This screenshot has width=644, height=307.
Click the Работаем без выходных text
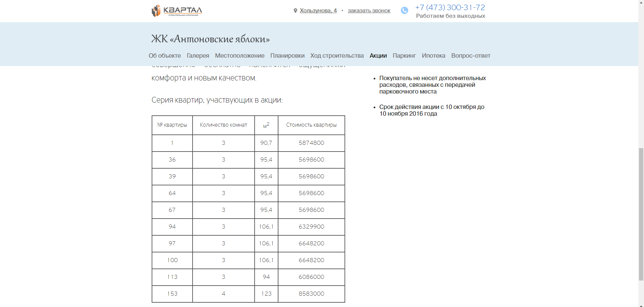tap(450, 16)
